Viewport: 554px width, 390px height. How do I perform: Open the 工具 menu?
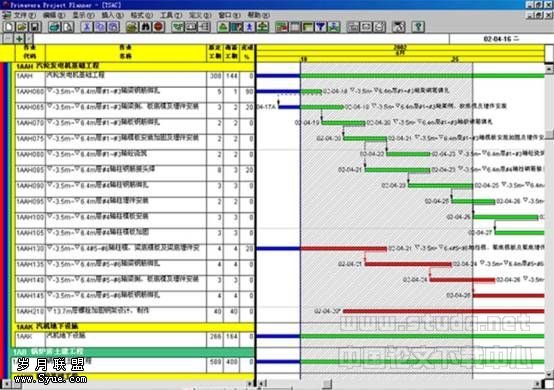pyautogui.click(x=171, y=15)
